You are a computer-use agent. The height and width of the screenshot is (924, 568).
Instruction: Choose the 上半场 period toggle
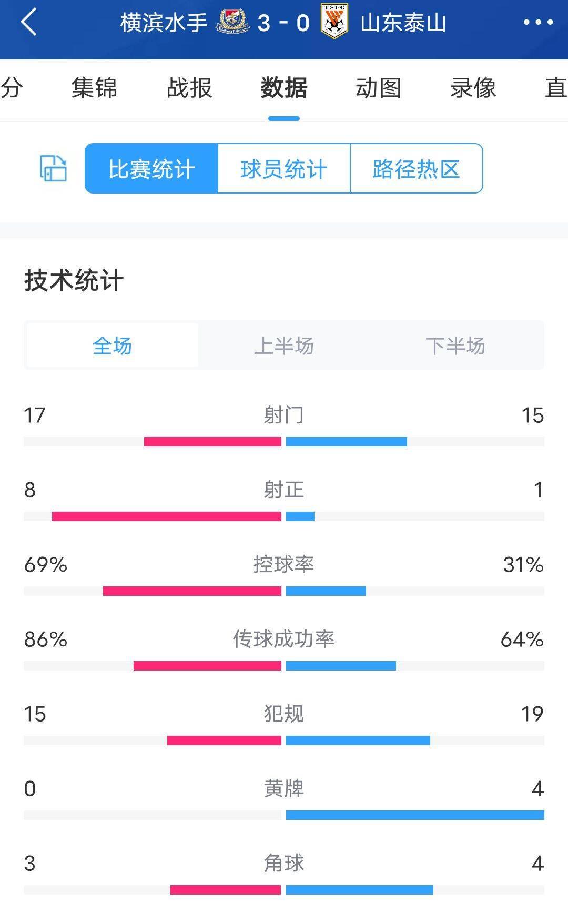pyautogui.click(x=284, y=346)
